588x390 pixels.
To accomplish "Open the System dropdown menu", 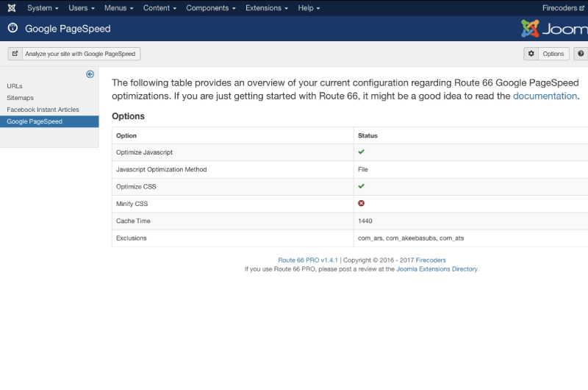I will coord(43,8).
